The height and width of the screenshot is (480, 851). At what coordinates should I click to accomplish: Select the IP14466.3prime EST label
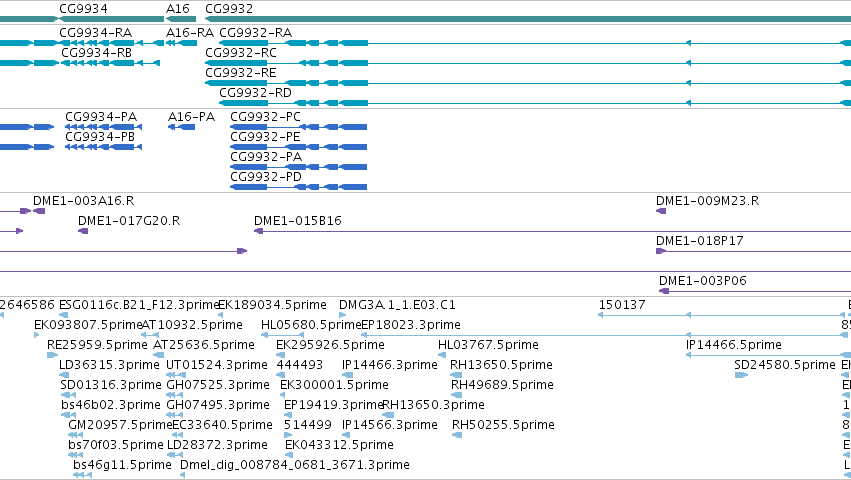[x=390, y=365]
